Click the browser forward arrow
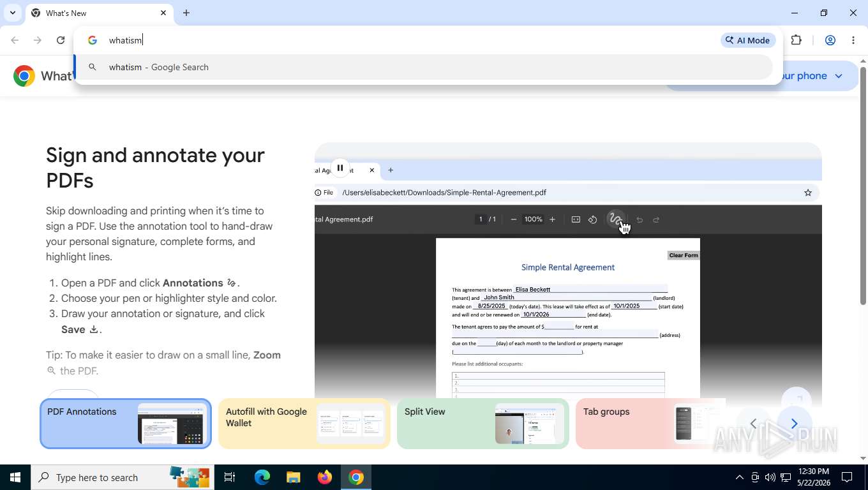 (x=38, y=40)
